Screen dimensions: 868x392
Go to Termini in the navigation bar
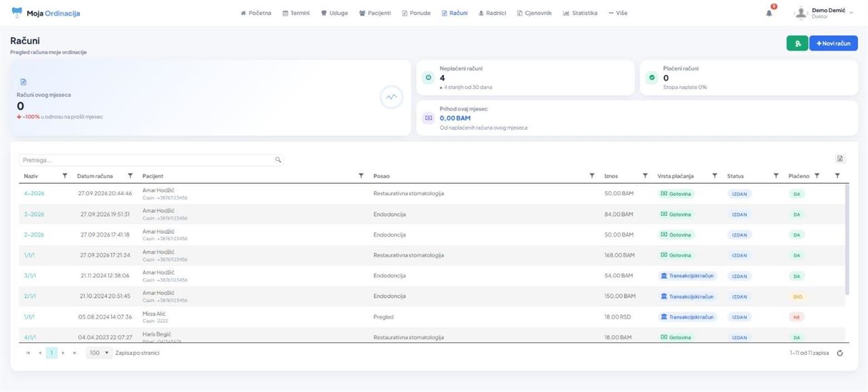click(296, 13)
